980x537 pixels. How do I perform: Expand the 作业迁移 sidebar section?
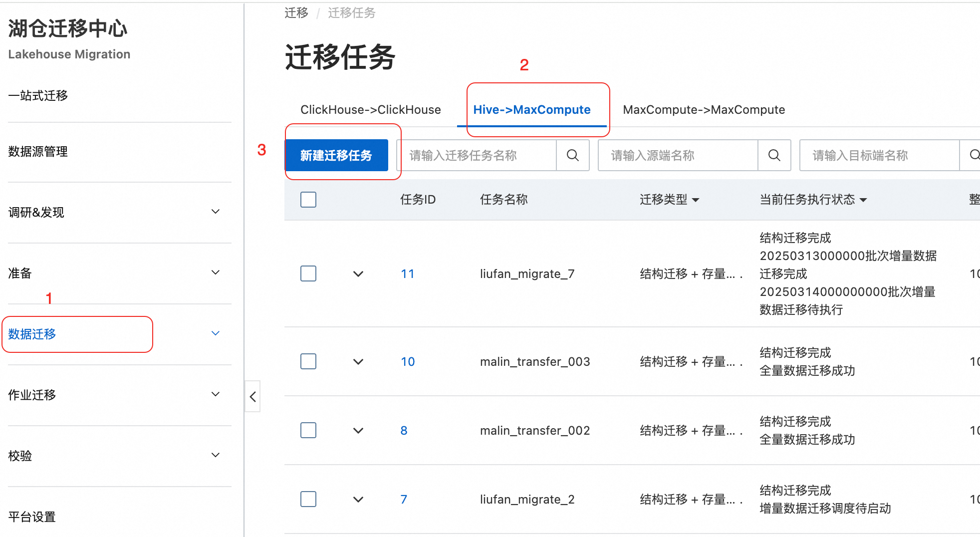coord(216,394)
